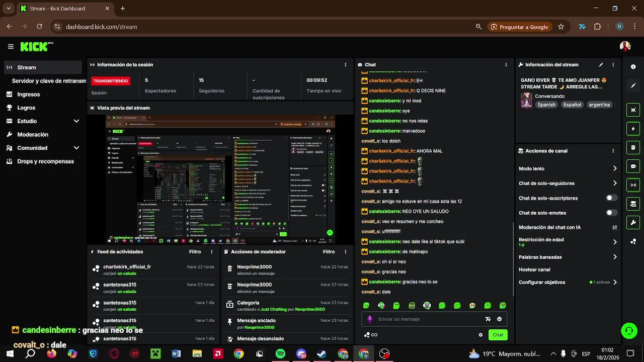Toggle the right sidebar screen capture icon

pos(633,110)
